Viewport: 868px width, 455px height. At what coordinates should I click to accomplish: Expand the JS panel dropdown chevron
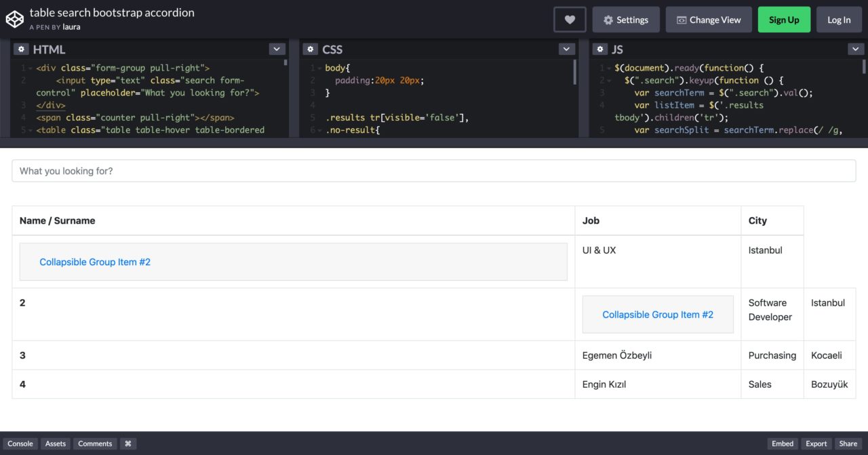point(856,50)
